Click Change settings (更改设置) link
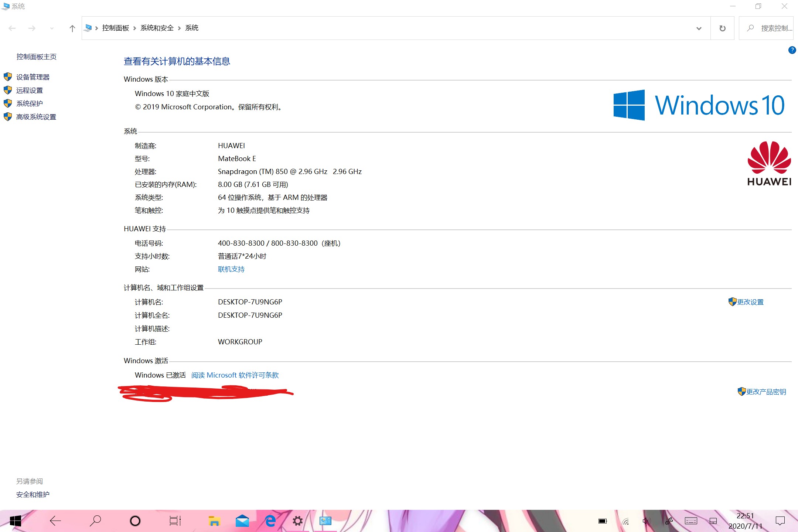Viewport: 798px width, 532px height. pyautogui.click(x=750, y=302)
